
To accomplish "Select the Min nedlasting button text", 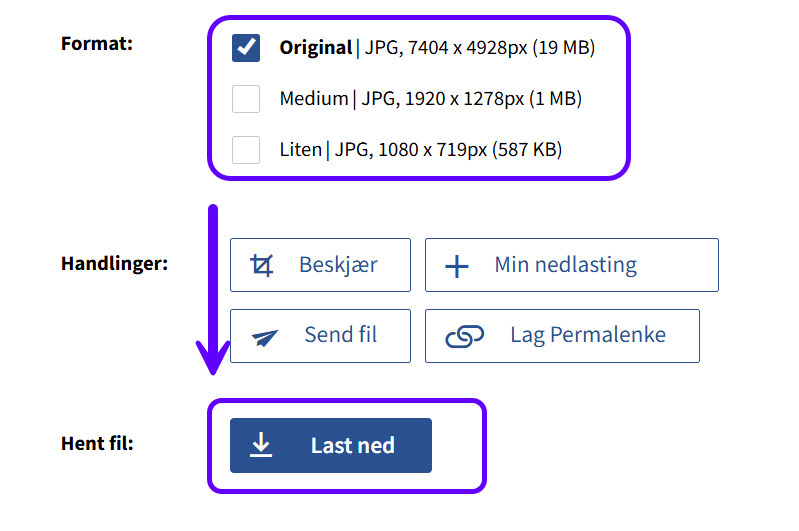I will click(x=565, y=265).
